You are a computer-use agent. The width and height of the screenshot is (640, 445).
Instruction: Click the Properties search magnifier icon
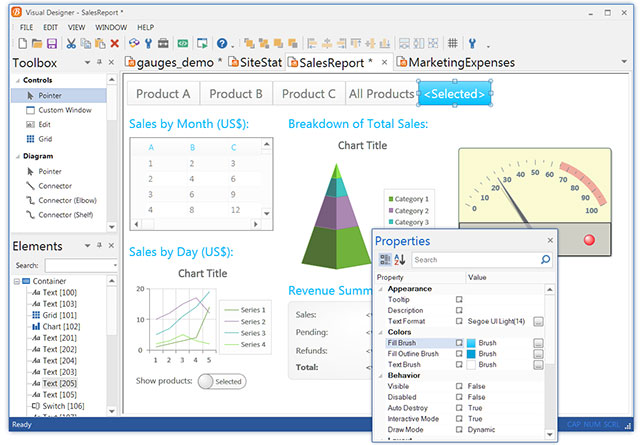pos(545,259)
